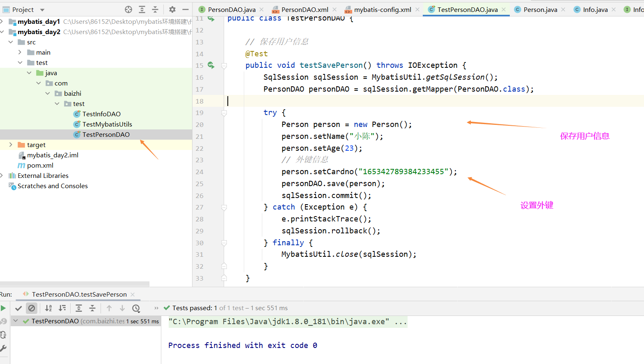The height and width of the screenshot is (364, 644).
Task: Click 'Process finished with exit code 0' text
Action: click(x=243, y=345)
